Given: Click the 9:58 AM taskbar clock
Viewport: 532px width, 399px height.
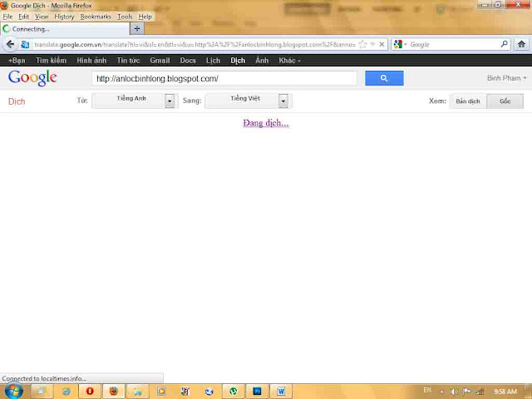Looking at the screenshot, I should [505, 392].
